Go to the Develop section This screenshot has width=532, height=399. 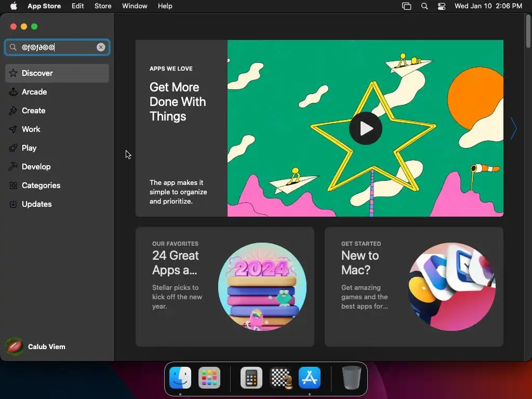tap(57, 167)
